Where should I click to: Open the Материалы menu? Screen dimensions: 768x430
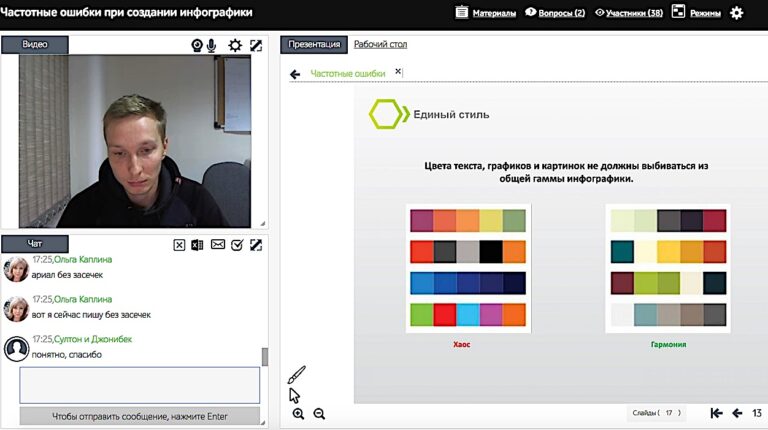pos(486,13)
